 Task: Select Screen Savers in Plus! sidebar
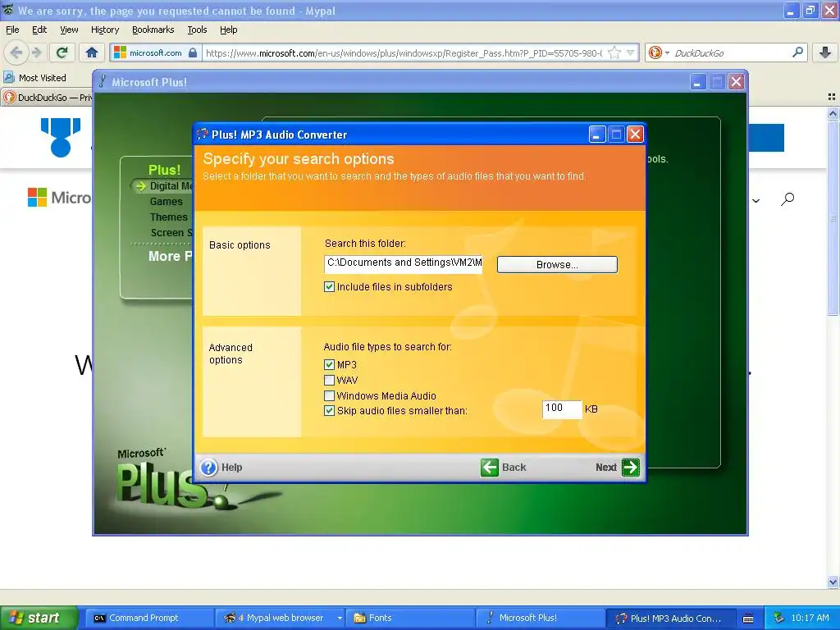[171, 232]
